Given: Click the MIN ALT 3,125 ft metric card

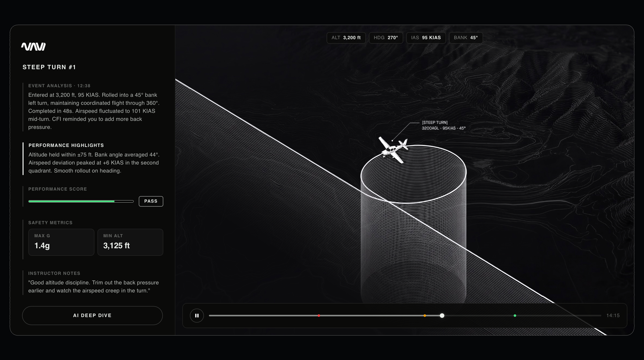Looking at the screenshot, I should (130, 242).
